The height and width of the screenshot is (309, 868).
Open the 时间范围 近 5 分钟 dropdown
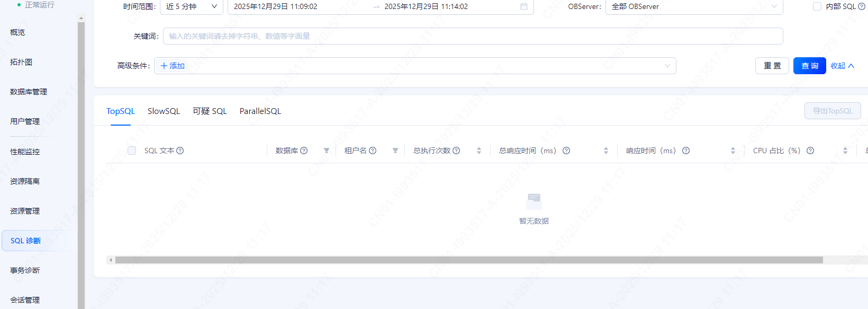coord(191,6)
